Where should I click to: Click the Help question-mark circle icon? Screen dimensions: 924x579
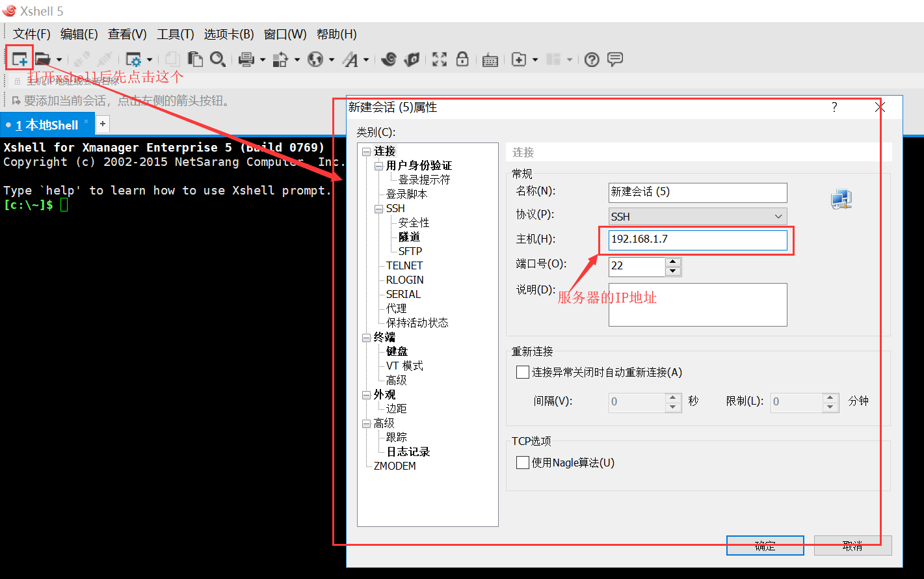[x=592, y=59]
